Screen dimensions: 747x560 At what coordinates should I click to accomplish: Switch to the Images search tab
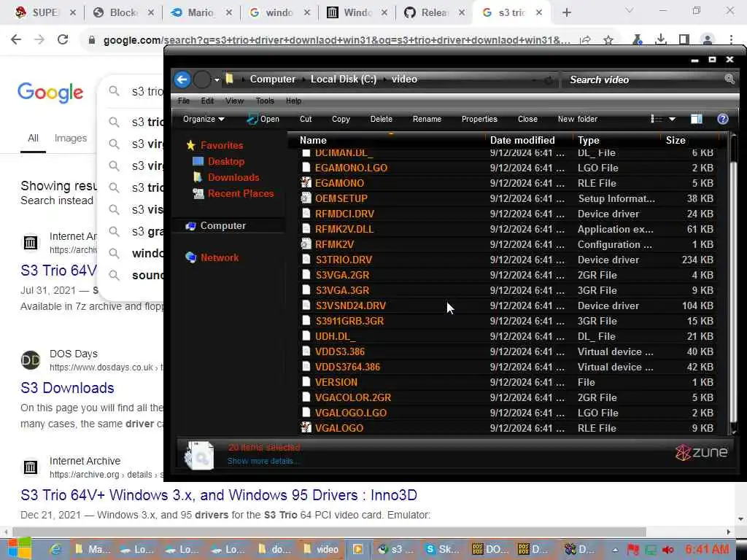71,138
